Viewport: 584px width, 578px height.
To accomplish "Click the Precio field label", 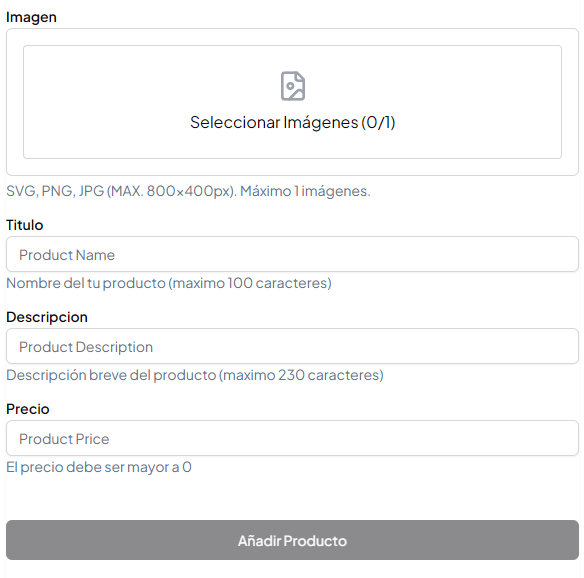I will (x=28, y=409).
